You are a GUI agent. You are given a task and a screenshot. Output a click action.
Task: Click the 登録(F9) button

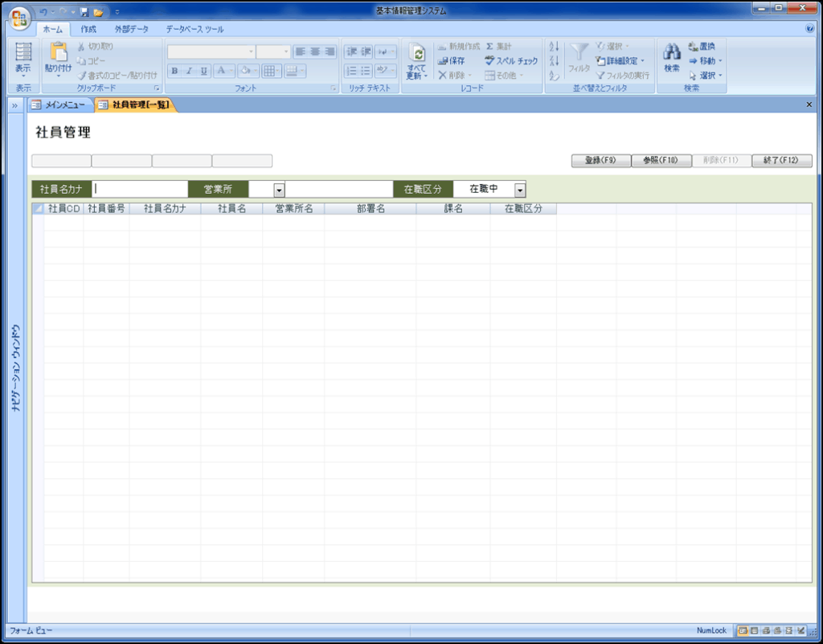click(x=600, y=161)
